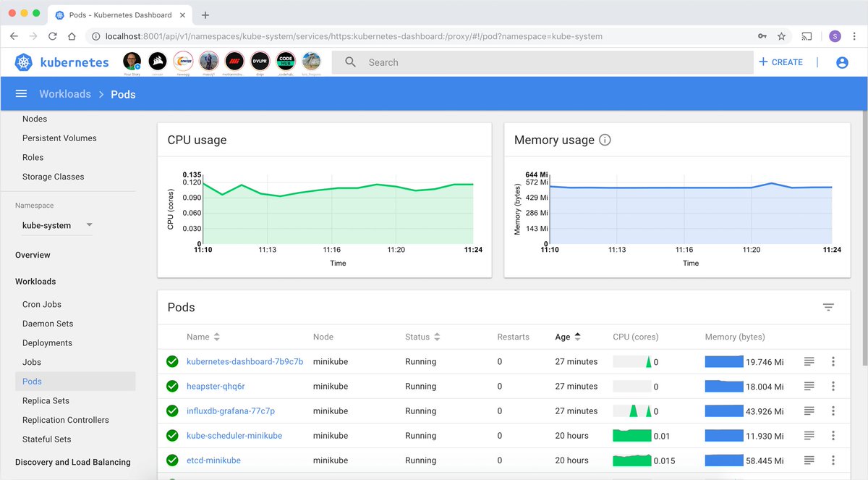Click the etcd-minikube memory usage bar
This screenshot has height=480, width=868.
[726, 460]
